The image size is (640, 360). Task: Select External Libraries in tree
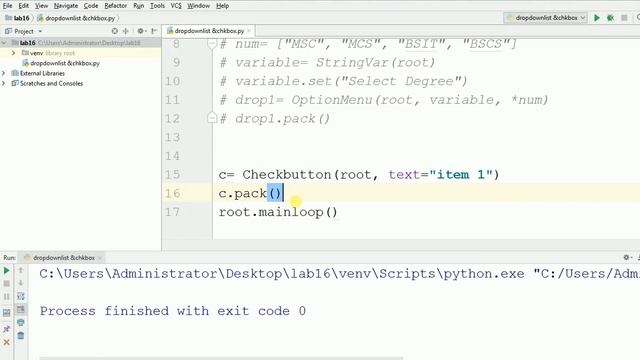(38, 73)
